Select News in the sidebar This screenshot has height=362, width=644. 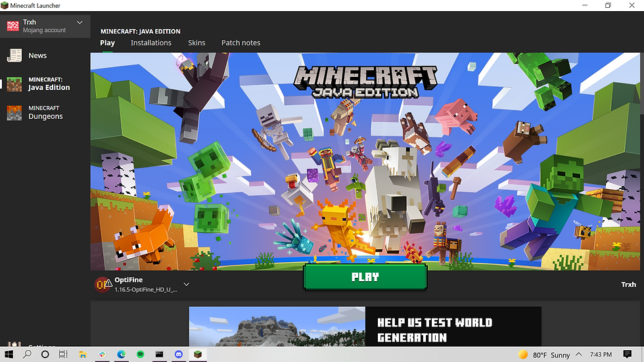pyautogui.click(x=45, y=55)
